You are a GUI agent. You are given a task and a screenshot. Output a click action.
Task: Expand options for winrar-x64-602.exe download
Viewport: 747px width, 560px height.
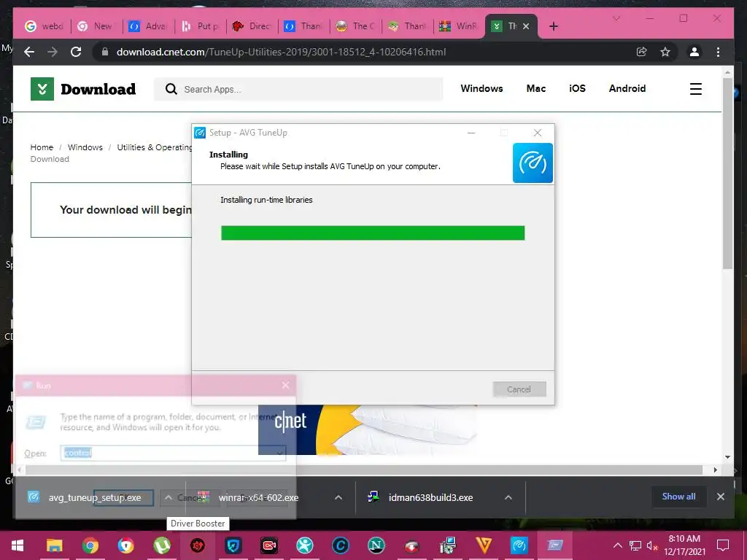[338, 497]
